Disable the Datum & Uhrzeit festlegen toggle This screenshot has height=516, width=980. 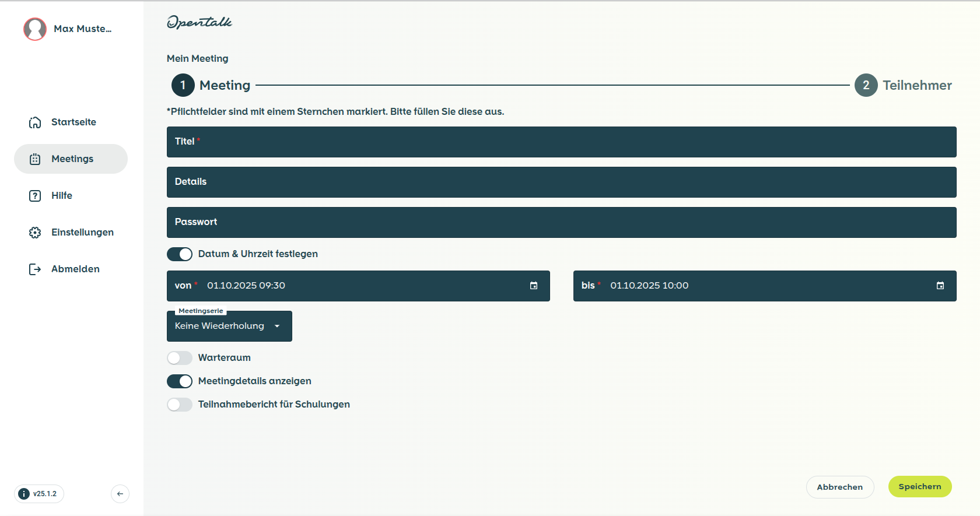(180, 254)
